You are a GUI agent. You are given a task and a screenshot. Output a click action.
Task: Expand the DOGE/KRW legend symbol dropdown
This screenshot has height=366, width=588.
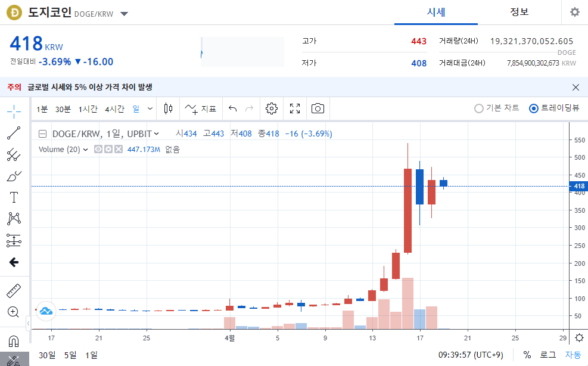coord(156,134)
